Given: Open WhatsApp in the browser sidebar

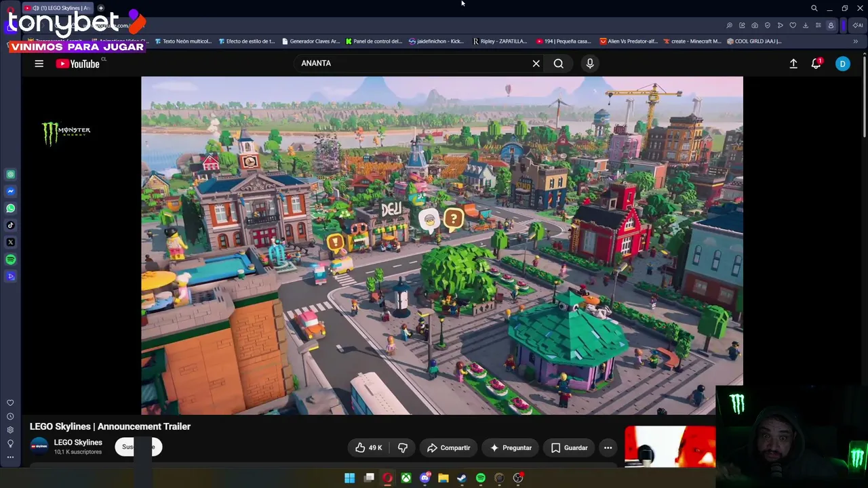Looking at the screenshot, I should coord(10,209).
